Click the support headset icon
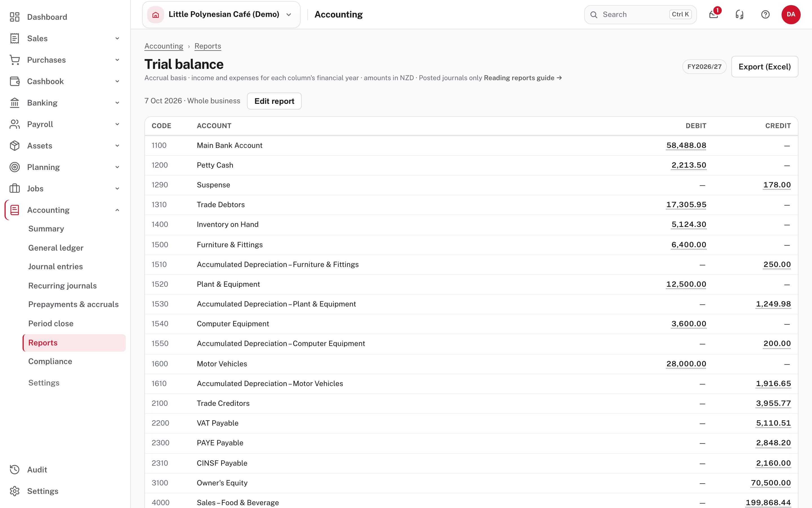 [740, 14]
